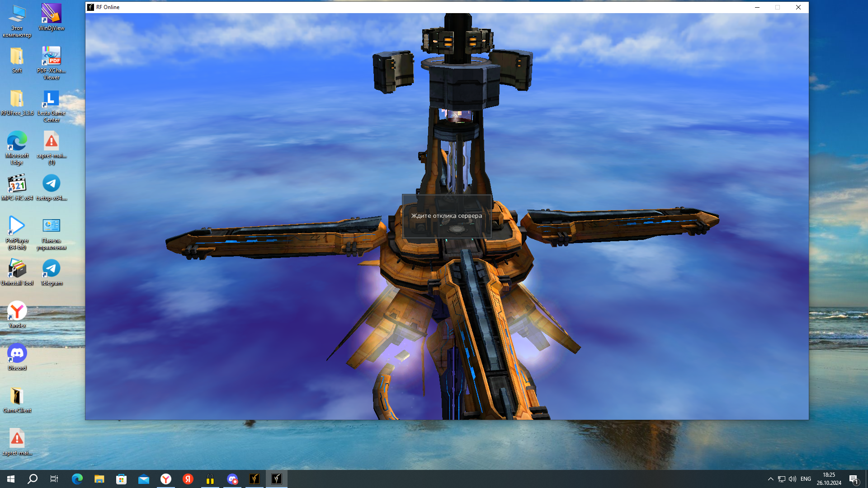Open the volume speaker tray icon
This screenshot has height=488, width=868.
click(x=793, y=479)
